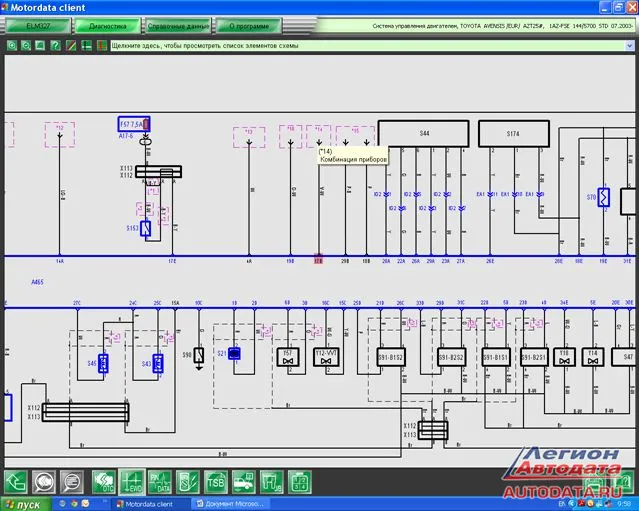639x511 pixels.
Task: Click the *12 dashed reference box
Action: pos(59,134)
